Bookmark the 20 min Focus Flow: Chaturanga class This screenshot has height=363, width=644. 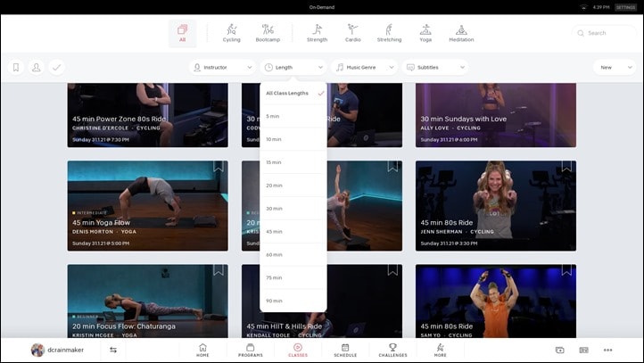click(219, 269)
